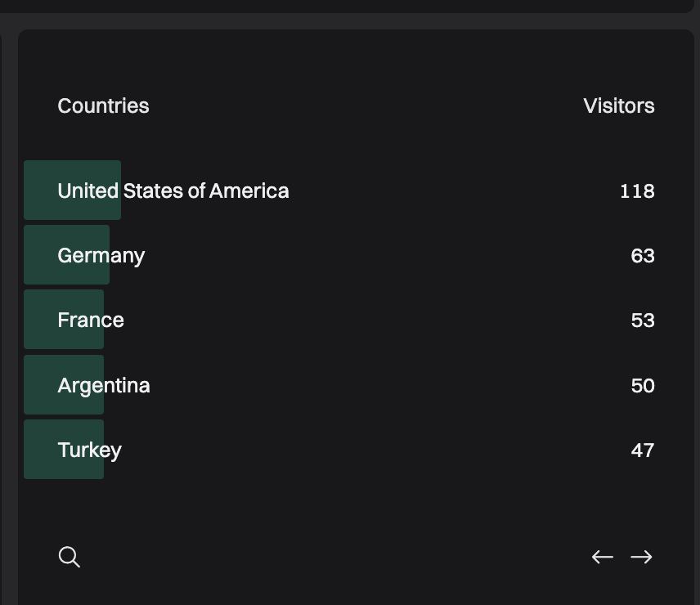Click the visitor count 63 for Germany
The width and height of the screenshot is (700, 605).
coord(644,255)
